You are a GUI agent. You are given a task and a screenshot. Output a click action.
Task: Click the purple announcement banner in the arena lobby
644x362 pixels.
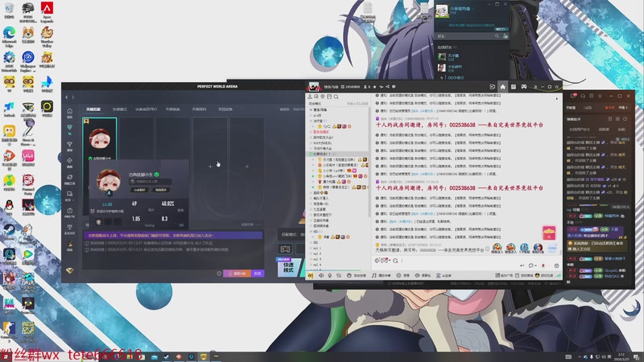(x=173, y=235)
